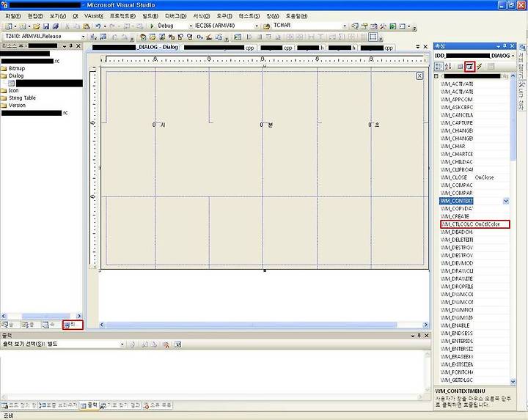Open the output view selection dropdown
This screenshot has width=528, height=420.
click(x=122, y=345)
